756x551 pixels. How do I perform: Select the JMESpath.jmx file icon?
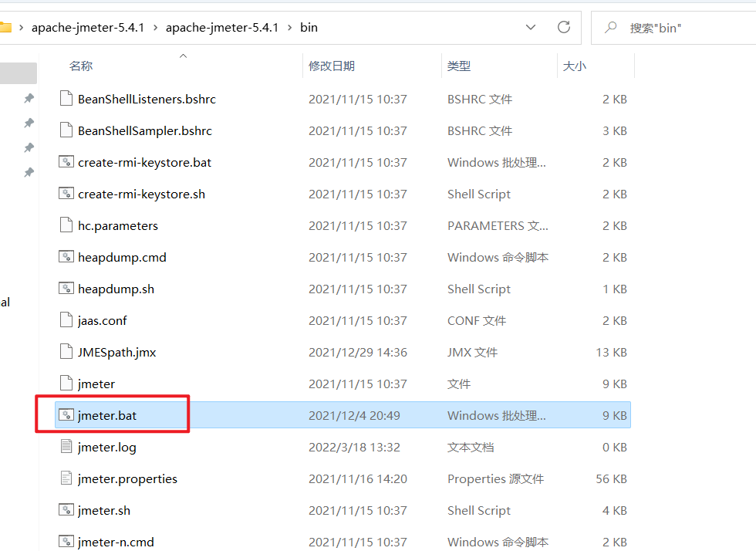point(66,352)
